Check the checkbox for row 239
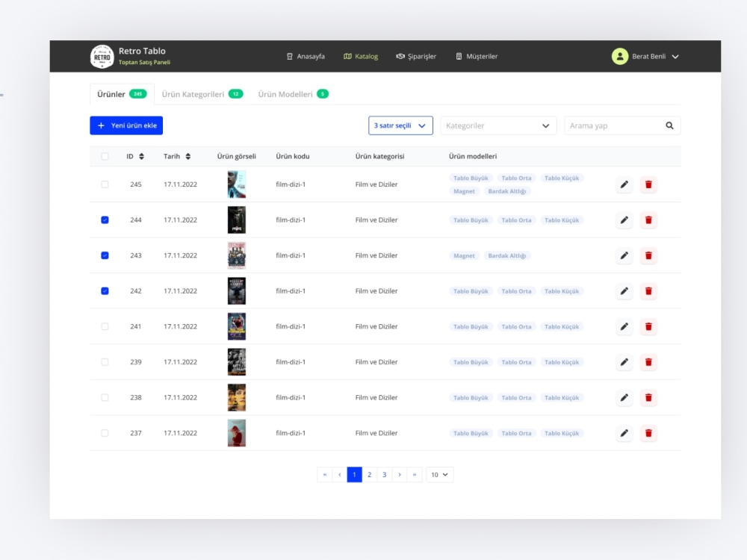This screenshot has height=560, width=747. tap(105, 362)
